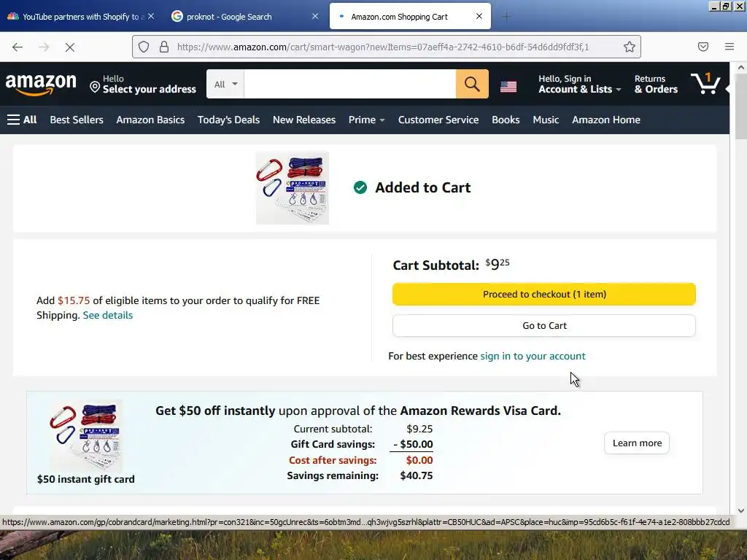This screenshot has width=747, height=560.
Task: Click the location pin address icon
Action: 95,87
